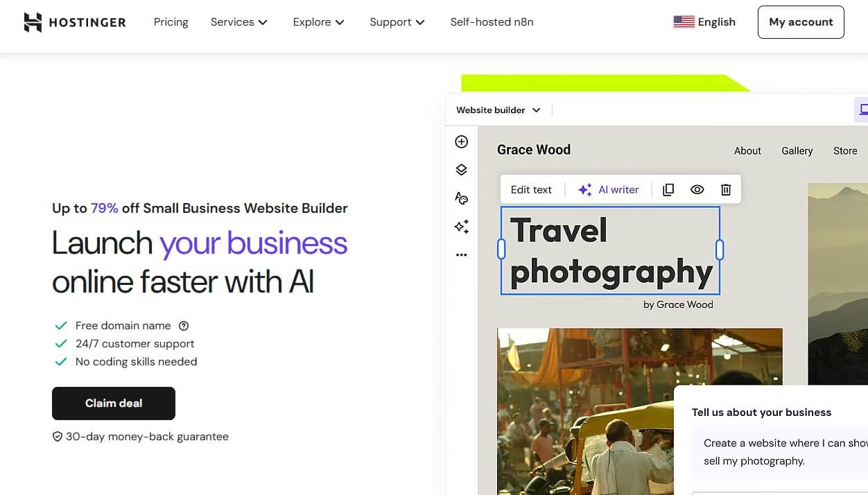Go to the Pricing page
Viewport: 868px width, 495px height.
click(171, 22)
